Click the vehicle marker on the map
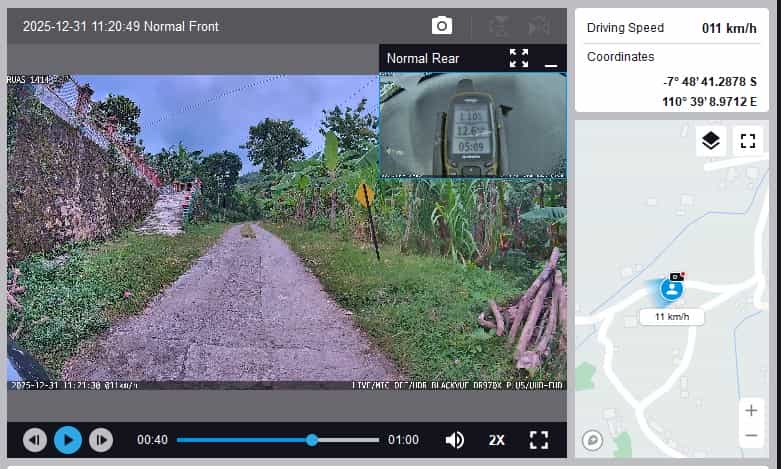The height and width of the screenshot is (469, 784). click(673, 289)
